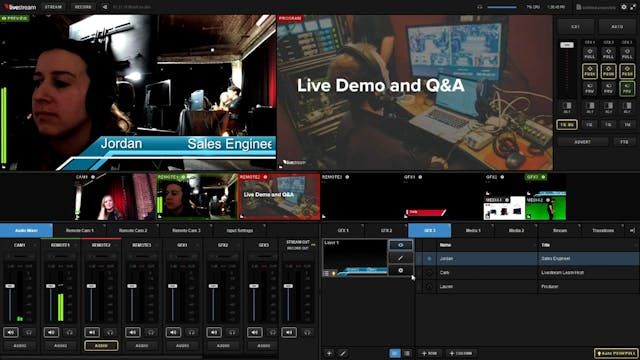Viewport: 640px width, 360px height.
Task: Open the GFX 1 tab
Action: (343, 231)
